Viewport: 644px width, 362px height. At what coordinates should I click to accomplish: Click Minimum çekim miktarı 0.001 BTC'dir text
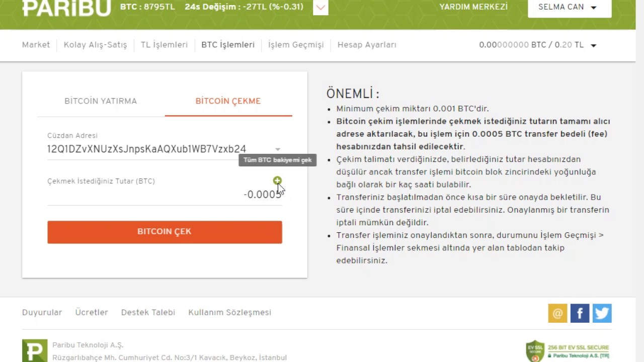pyautogui.click(x=413, y=109)
